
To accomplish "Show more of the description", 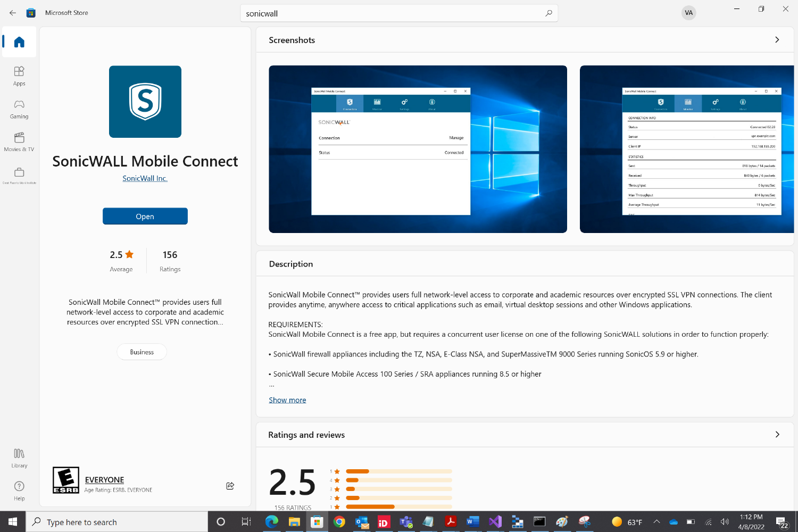I will click(287, 400).
